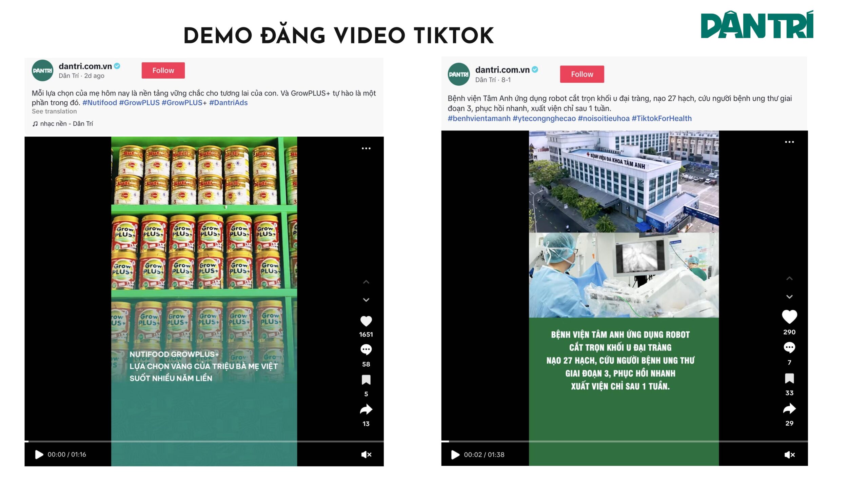Share the Nutifood GrowPLUS+ video
868x488 pixels.
click(366, 408)
